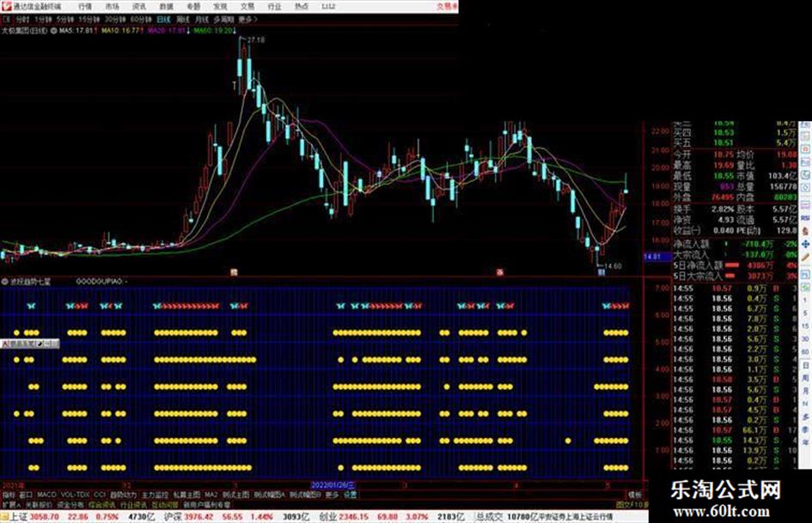The image size is (812, 523).
Task: Select the 日线 daily period tab
Action: pyautogui.click(x=163, y=20)
